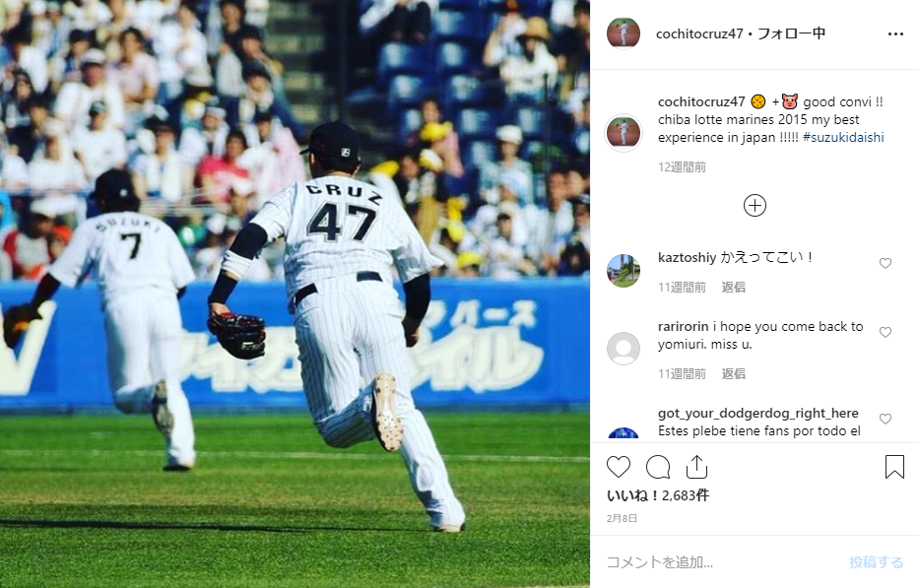Like kaztoshiy's comment heart

pos(885,263)
